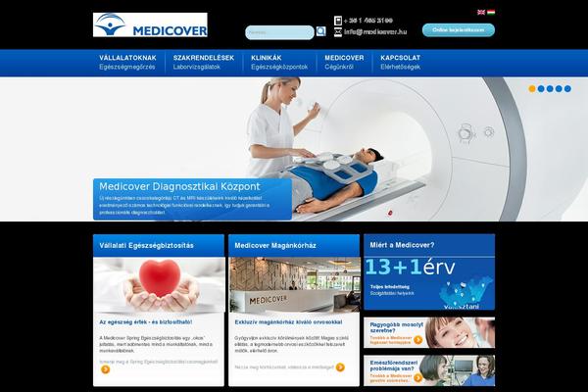Screen dimensions: 588x392
Task: Click the Egészségközpontok submenu label
Action: pyautogui.click(x=279, y=68)
